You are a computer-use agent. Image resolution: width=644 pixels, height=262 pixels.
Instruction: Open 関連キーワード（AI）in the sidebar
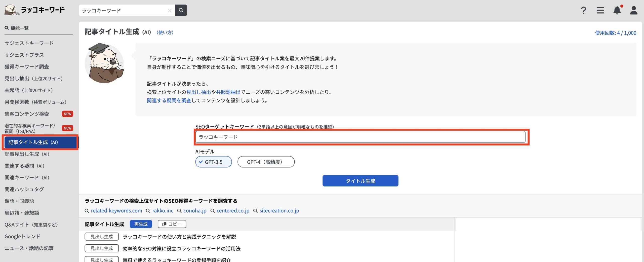27,178
